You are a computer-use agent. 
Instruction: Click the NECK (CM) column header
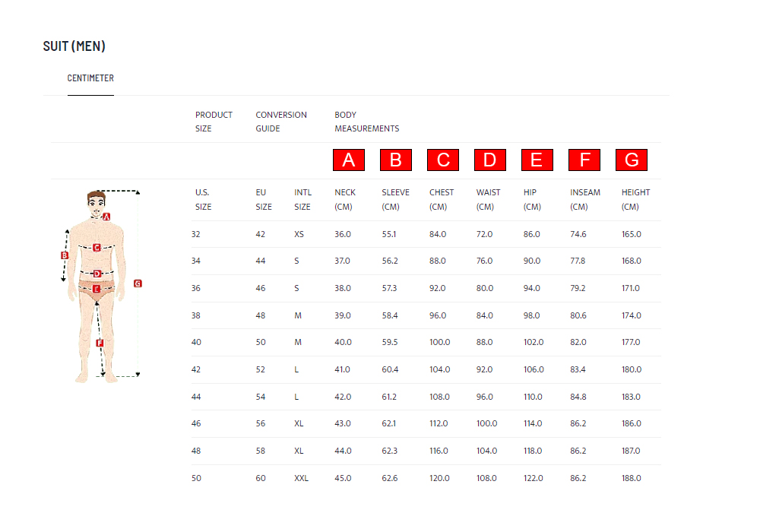pyautogui.click(x=345, y=200)
